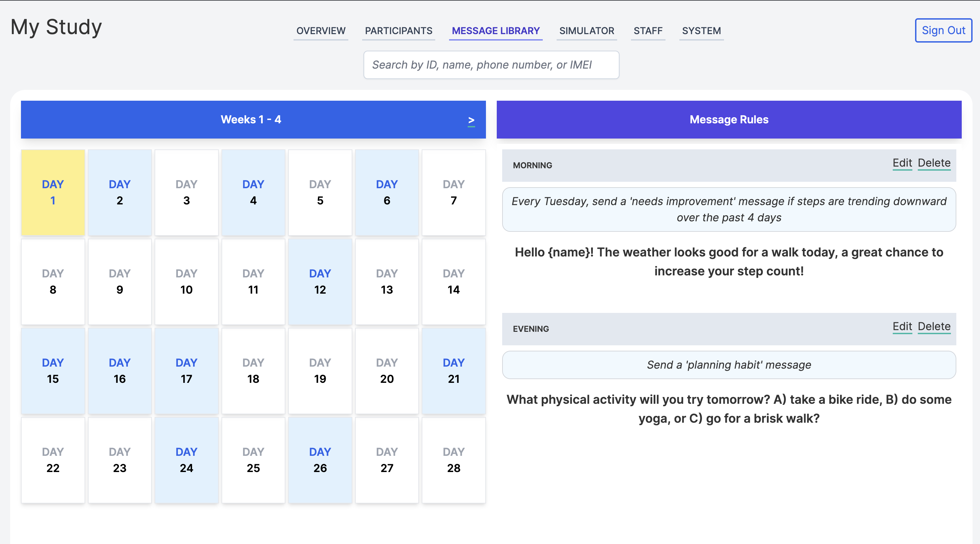
Task: Select the highlighted Day 1 tile
Action: click(x=53, y=192)
